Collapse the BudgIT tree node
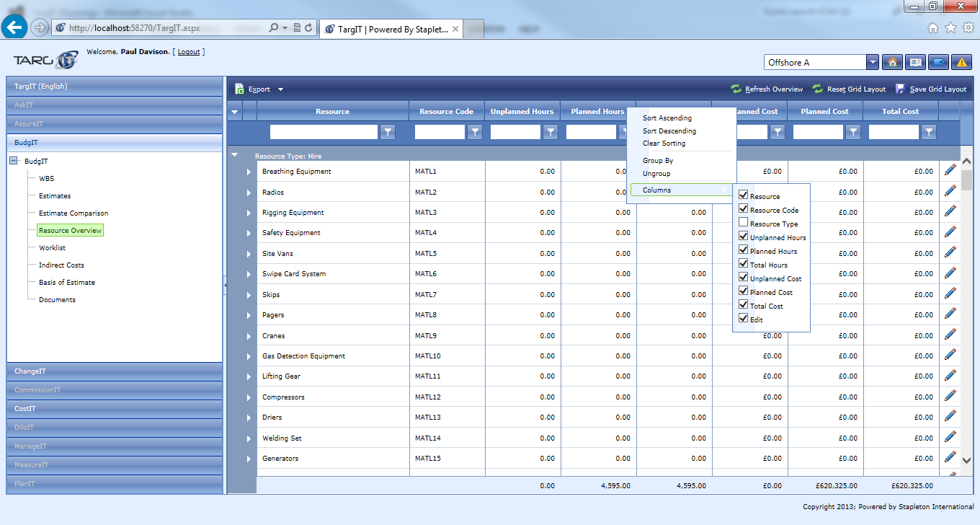Image resolution: width=980 pixels, height=525 pixels. [x=14, y=161]
